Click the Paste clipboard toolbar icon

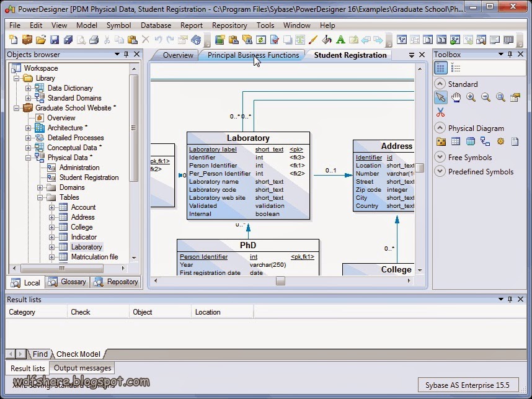pos(132,40)
